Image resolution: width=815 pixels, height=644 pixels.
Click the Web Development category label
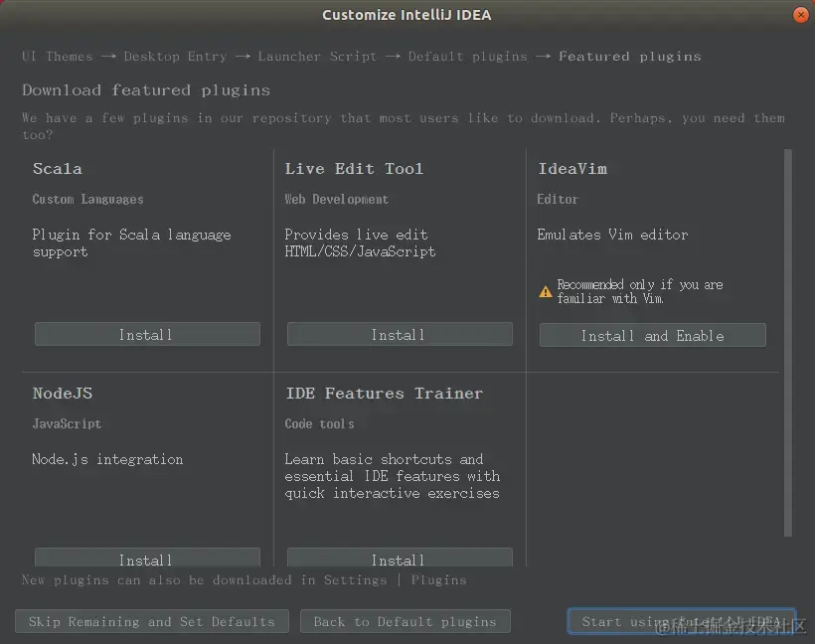click(336, 199)
